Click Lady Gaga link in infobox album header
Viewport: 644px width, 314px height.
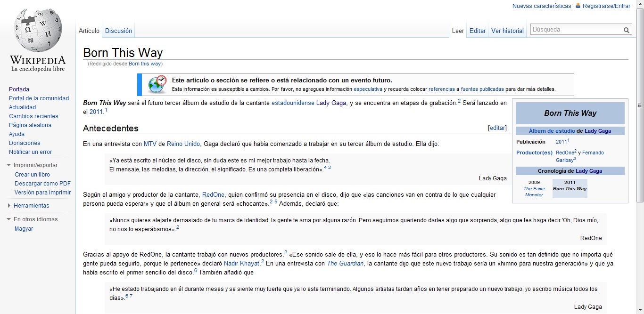pos(598,131)
